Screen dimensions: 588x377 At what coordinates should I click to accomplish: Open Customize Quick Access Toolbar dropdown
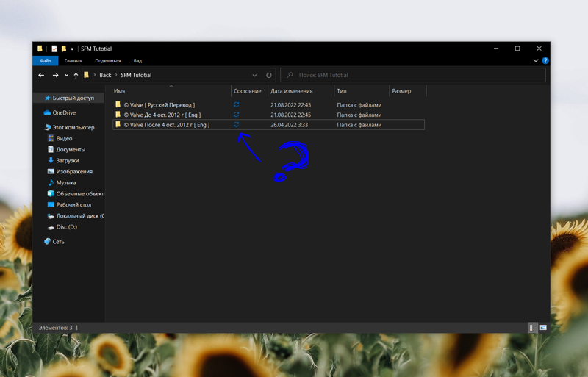click(72, 49)
